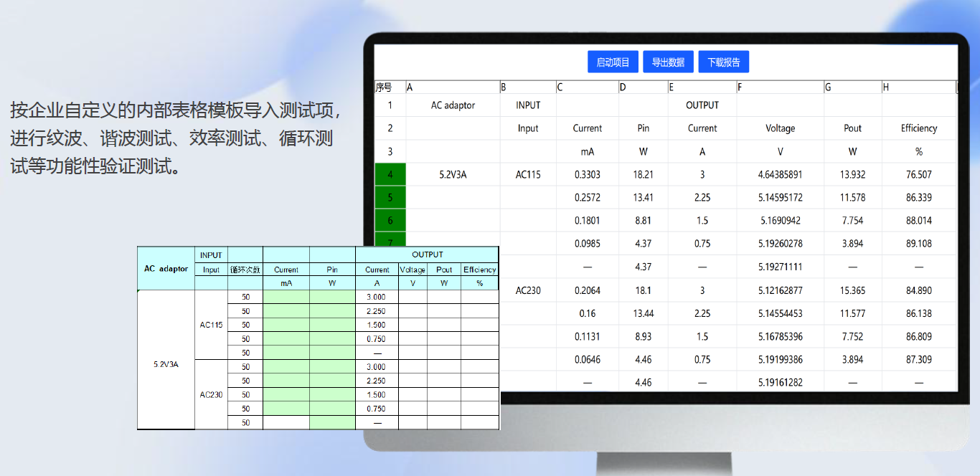The image size is (980, 476).
Task: Click row number 1 in the grid
Action: [x=390, y=105]
